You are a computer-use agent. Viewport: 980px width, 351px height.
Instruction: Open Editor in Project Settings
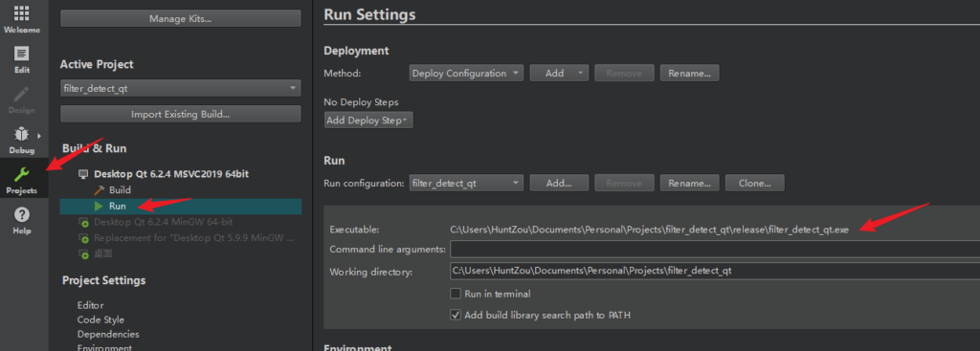click(91, 305)
